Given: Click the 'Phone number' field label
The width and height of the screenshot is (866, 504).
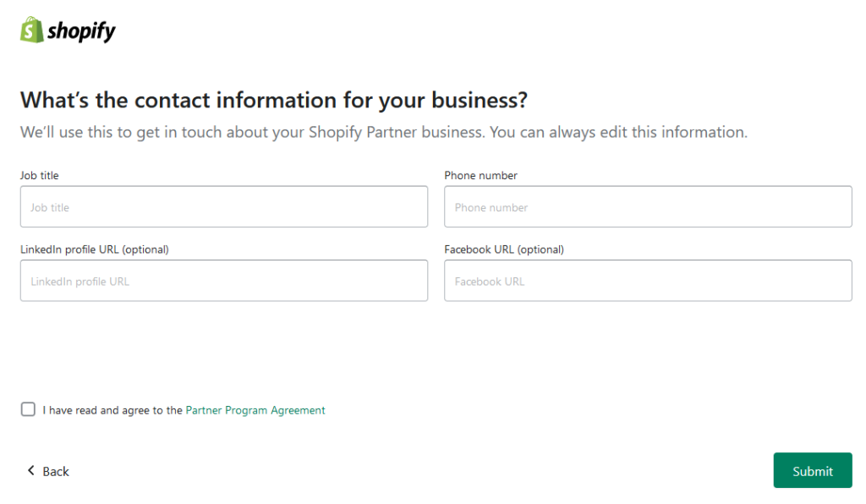Looking at the screenshot, I should [x=480, y=176].
